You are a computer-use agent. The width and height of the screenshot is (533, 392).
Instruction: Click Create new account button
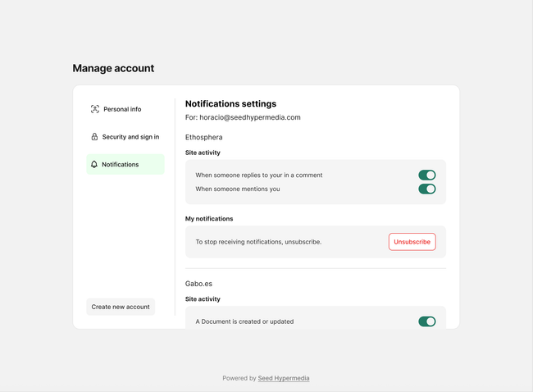pyautogui.click(x=121, y=307)
